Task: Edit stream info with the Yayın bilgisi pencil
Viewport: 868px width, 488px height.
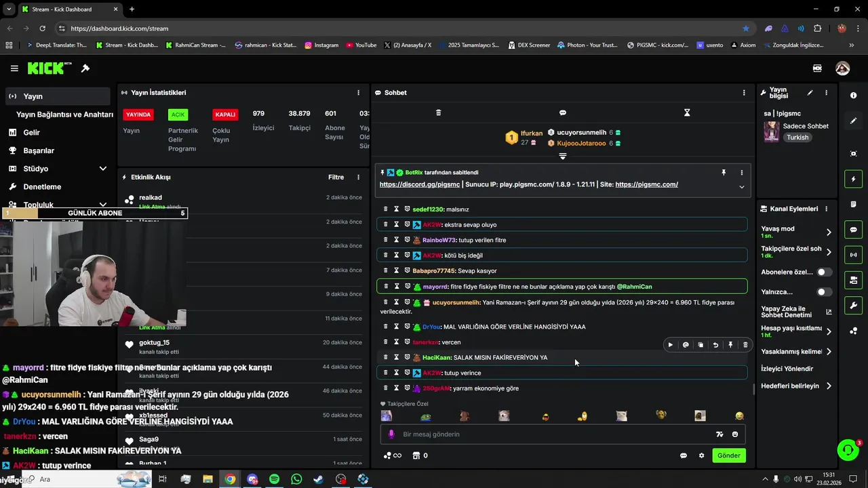Action: 810,93
